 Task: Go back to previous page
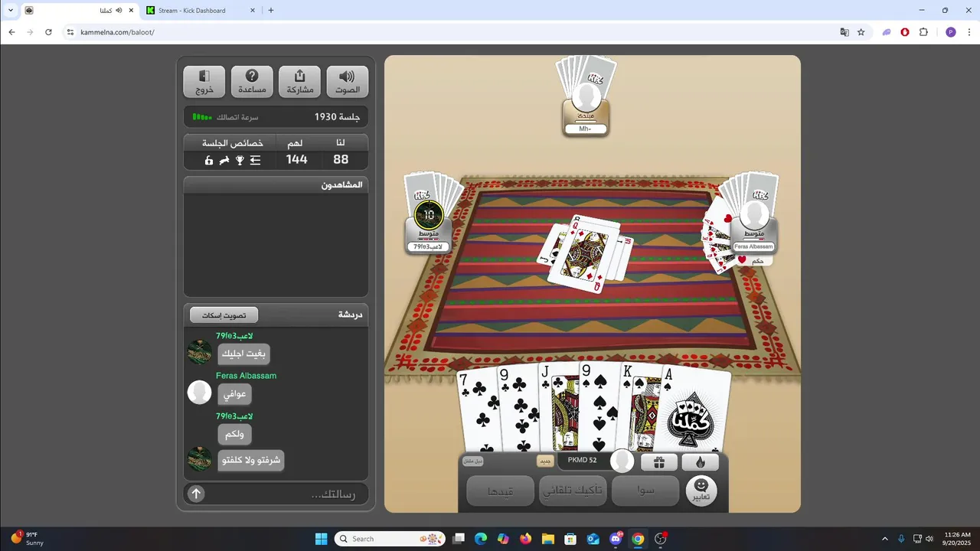pyautogui.click(x=11, y=32)
